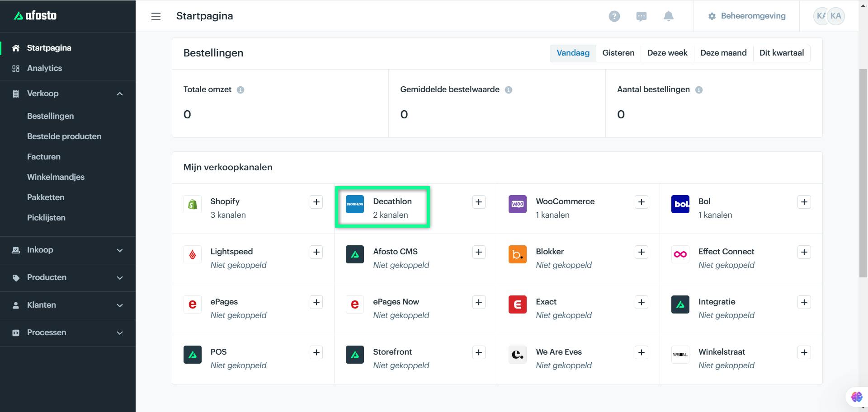Add a Lightspeed channel with plus

316,252
